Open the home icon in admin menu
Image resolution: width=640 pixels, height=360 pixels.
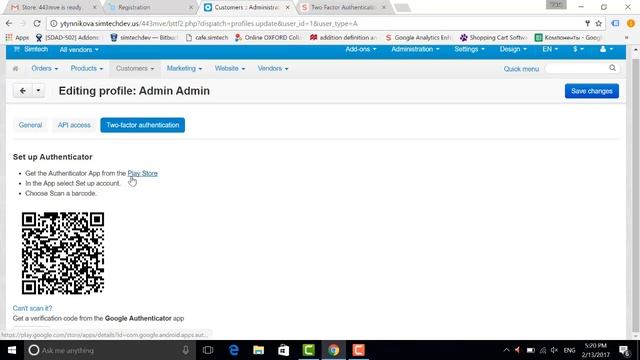(x=16, y=69)
